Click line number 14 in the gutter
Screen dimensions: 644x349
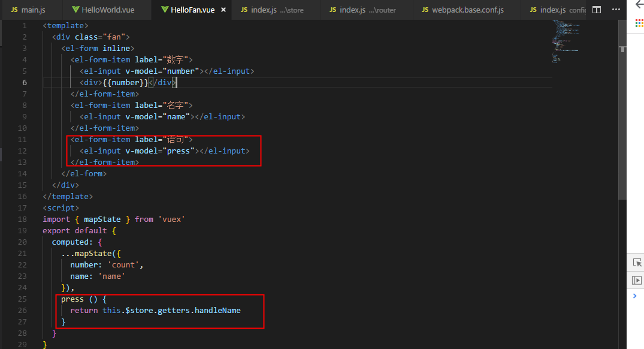(22, 173)
